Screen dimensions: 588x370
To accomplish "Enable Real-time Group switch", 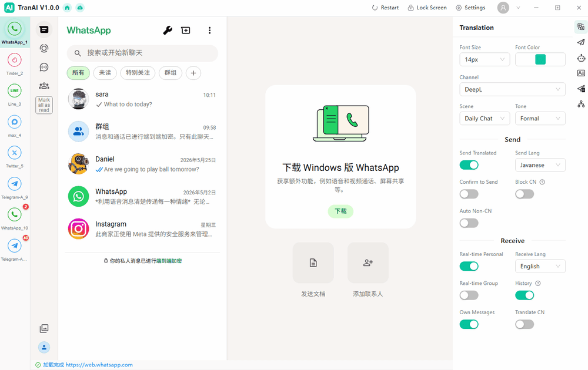I will pos(469,295).
